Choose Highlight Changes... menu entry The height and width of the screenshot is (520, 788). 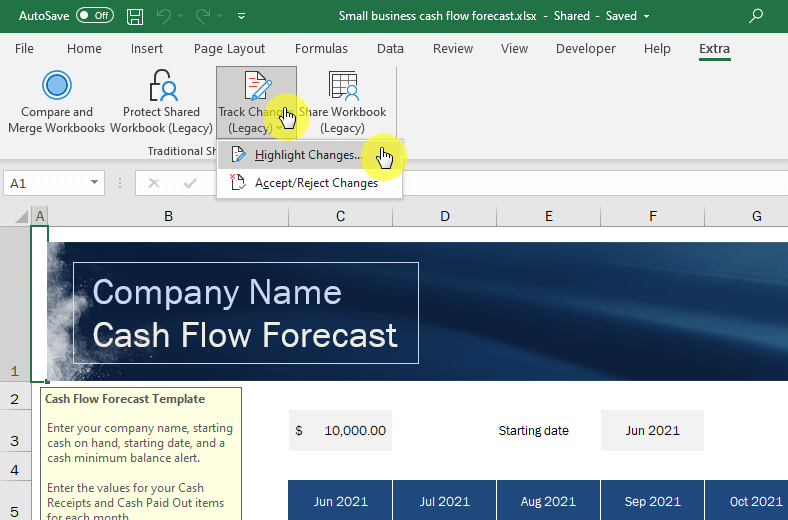click(x=309, y=155)
